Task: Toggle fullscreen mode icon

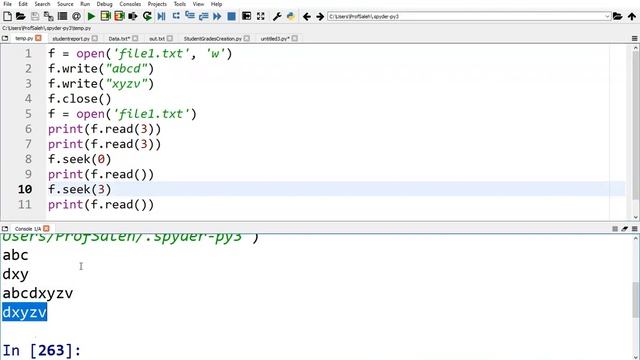Action: pyautogui.click(x=260, y=16)
